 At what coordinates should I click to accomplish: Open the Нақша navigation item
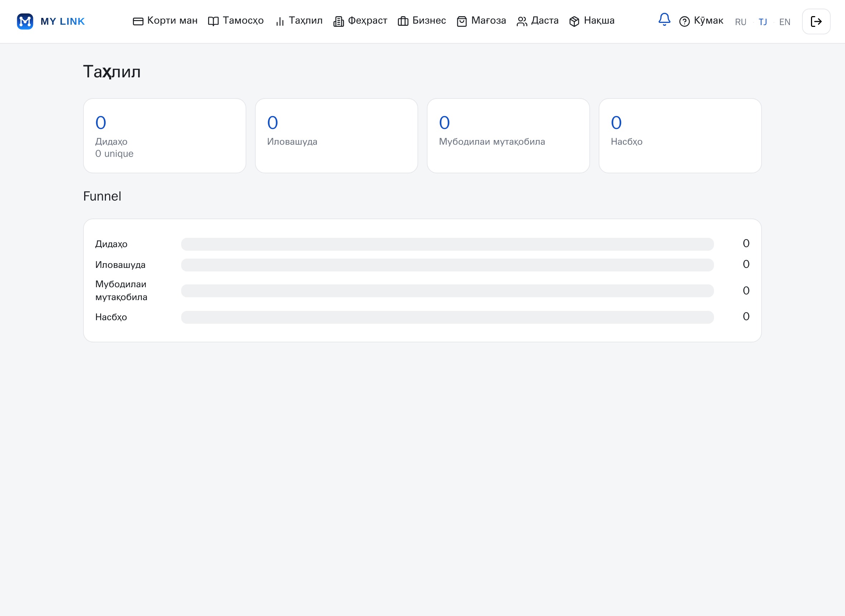tap(592, 20)
